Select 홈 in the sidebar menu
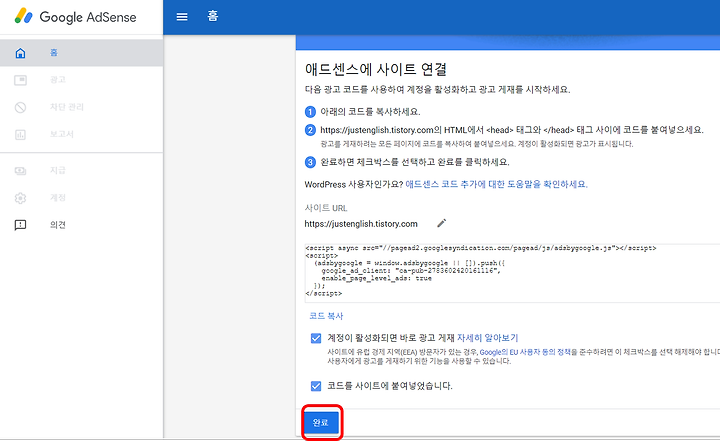The width and height of the screenshot is (720, 441). click(81, 53)
